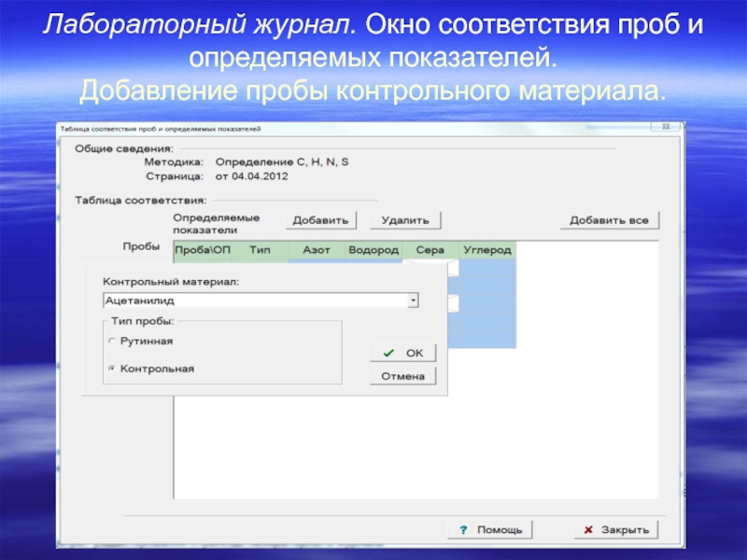Close the dialog via title bar X

665,127
